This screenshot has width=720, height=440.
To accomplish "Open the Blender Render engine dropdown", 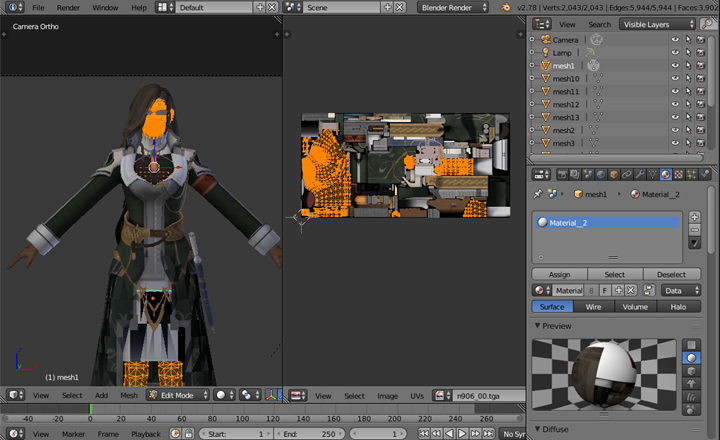I will point(453,7).
